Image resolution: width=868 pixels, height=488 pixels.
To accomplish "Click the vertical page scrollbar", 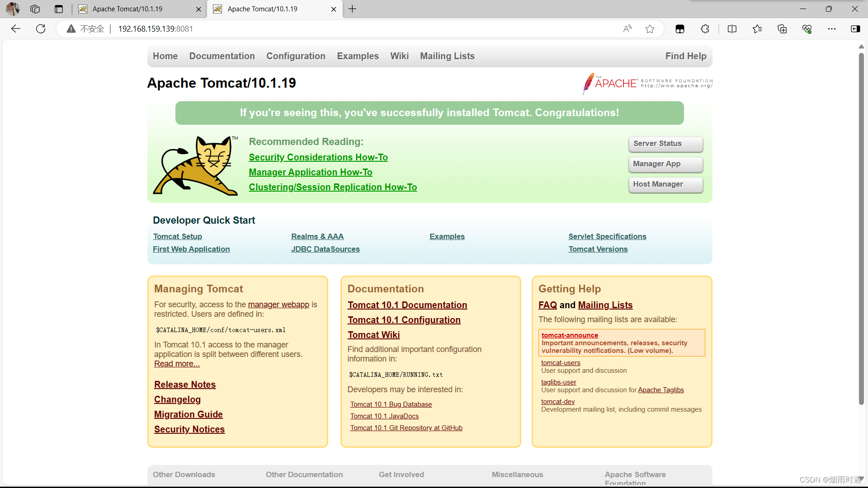I will coord(861,226).
